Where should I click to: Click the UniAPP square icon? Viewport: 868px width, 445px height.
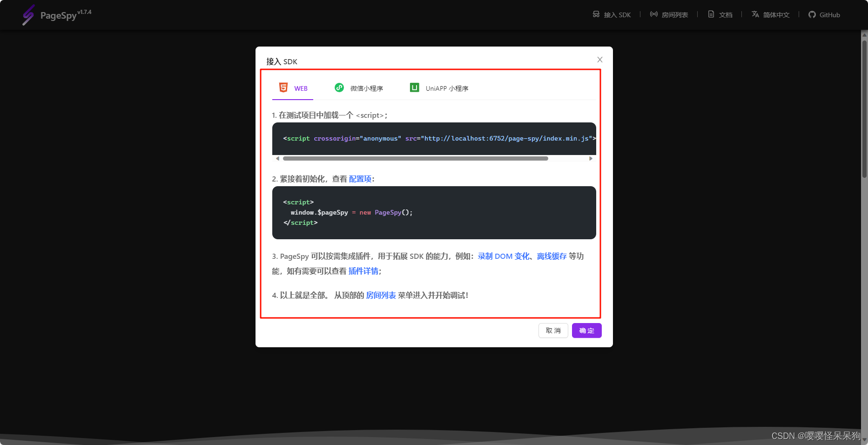click(x=414, y=88)
